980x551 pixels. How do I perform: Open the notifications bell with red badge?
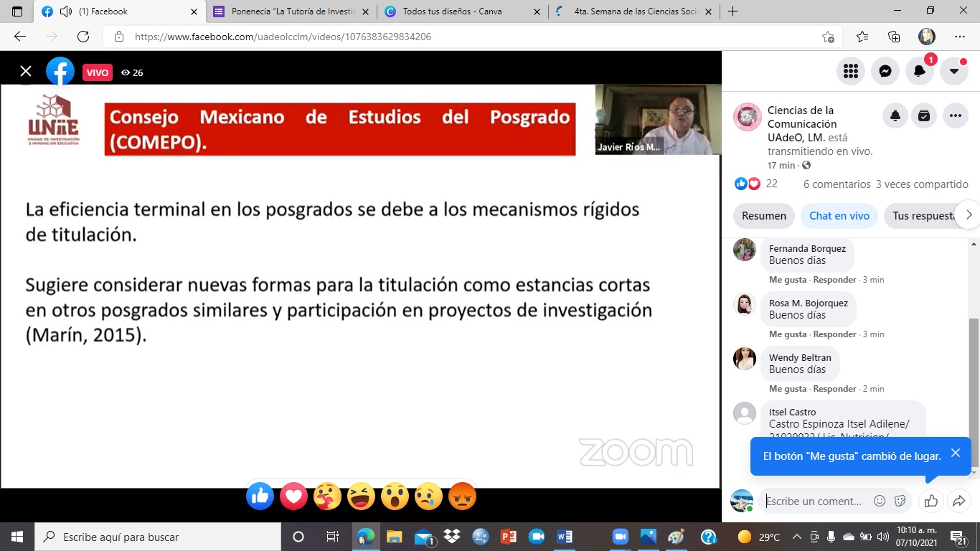pyautogui.click(x=920, y=71)
